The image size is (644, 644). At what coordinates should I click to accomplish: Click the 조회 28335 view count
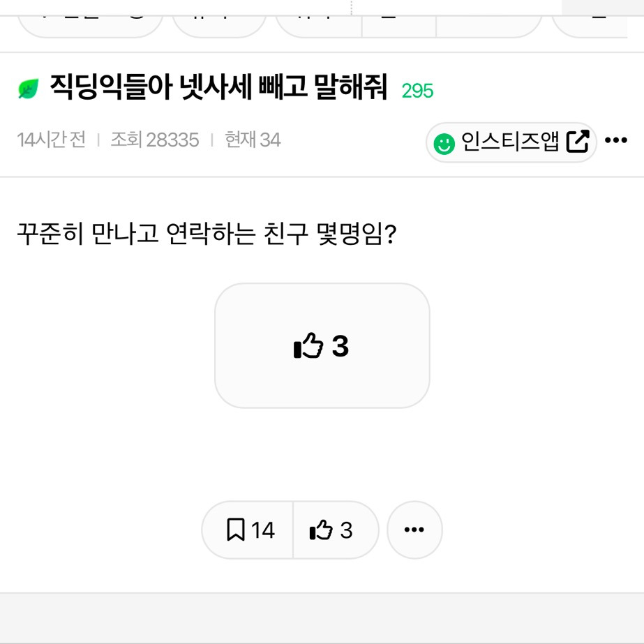pyautogui.click(x=154, y=140)
